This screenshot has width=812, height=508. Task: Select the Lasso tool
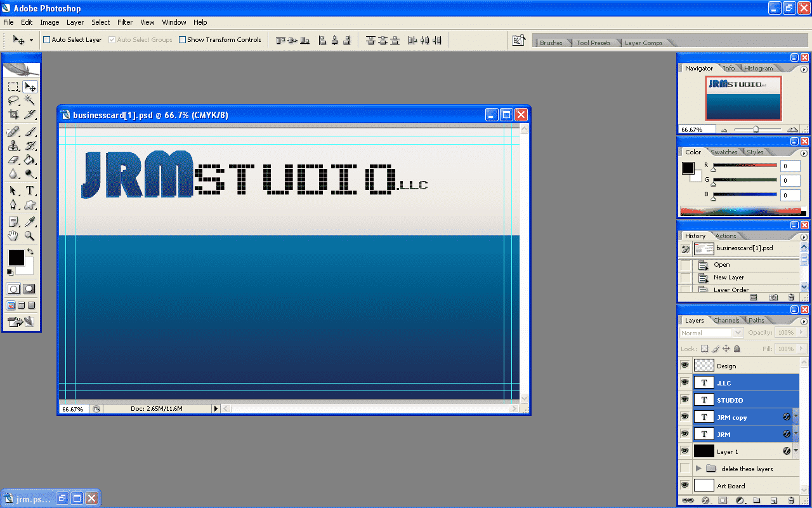[13, 101]
